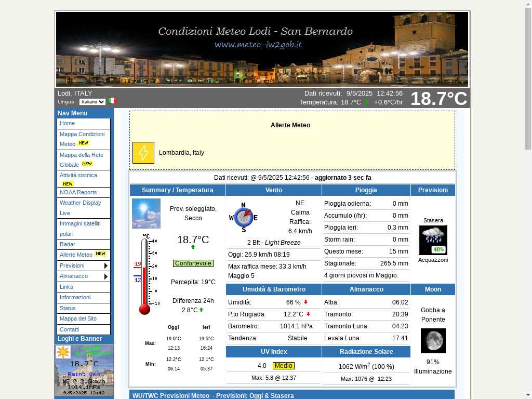Click the large 18.7°C header temperature
The width and height of the screenshot is (532, 399).
(438, 99)
